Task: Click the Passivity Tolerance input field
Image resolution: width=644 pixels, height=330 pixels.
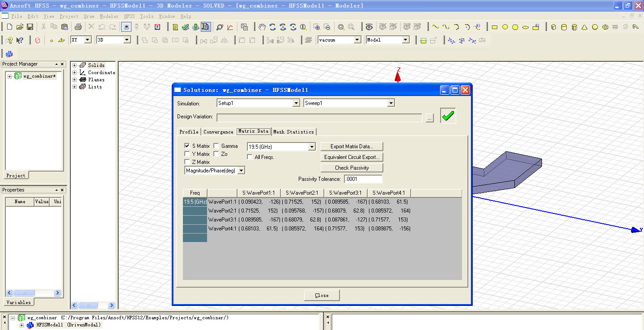Action: coord(363,179)
